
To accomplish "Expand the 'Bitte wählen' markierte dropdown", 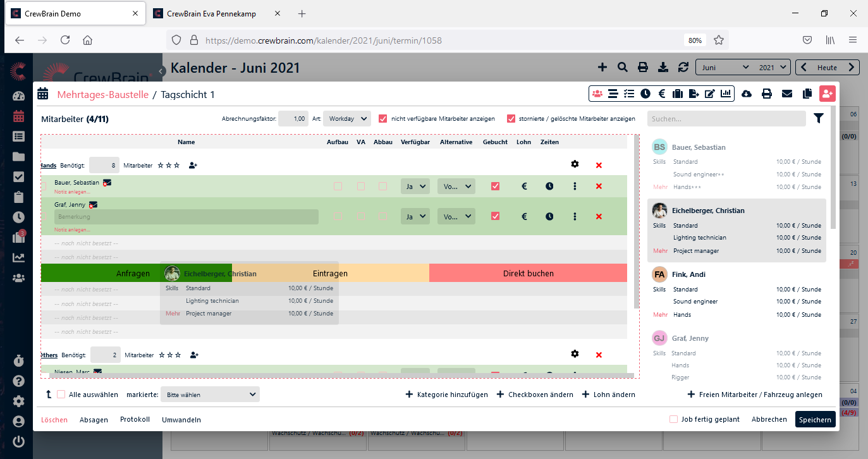I will (x=210, y=395).
